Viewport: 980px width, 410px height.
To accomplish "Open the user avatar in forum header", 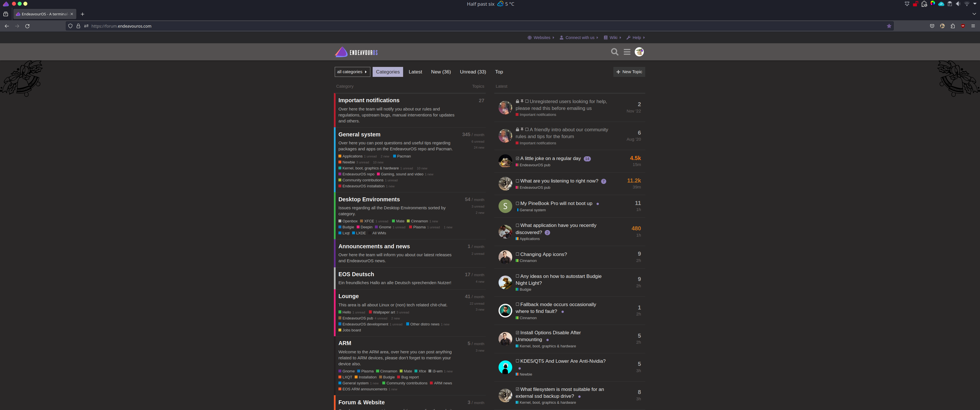I will (x=639, y=52).
